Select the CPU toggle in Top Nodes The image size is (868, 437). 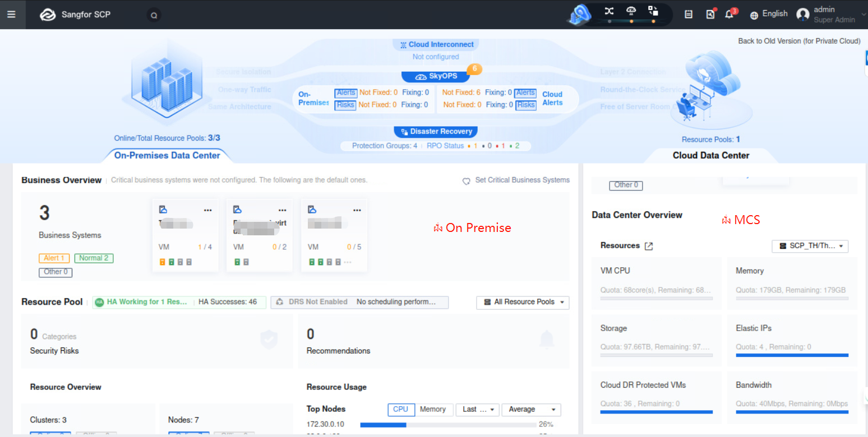(x=401, y=410)
